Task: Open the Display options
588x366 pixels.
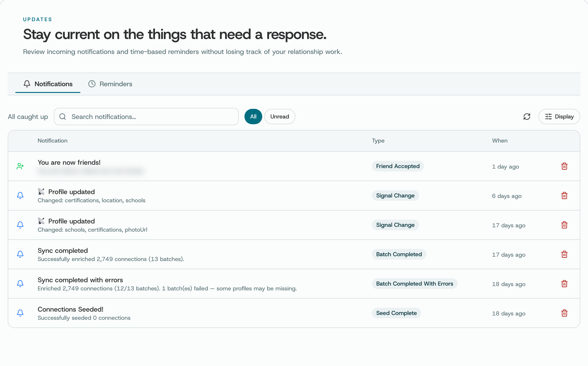Action: click(x=559, y=117)
